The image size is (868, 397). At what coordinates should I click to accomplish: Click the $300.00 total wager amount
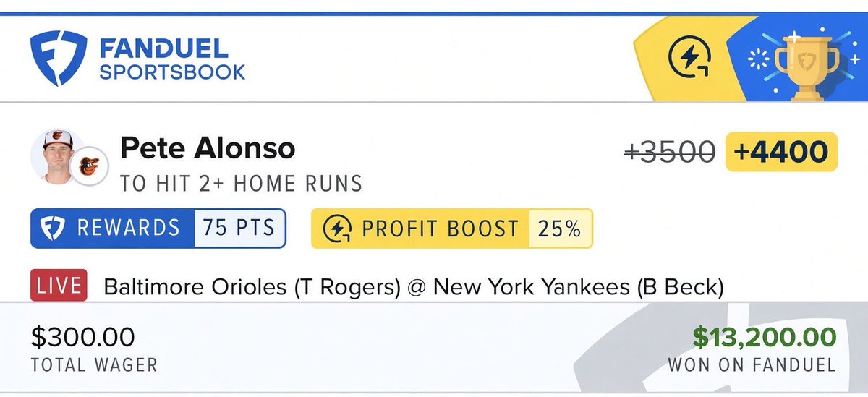click(82, 336)
